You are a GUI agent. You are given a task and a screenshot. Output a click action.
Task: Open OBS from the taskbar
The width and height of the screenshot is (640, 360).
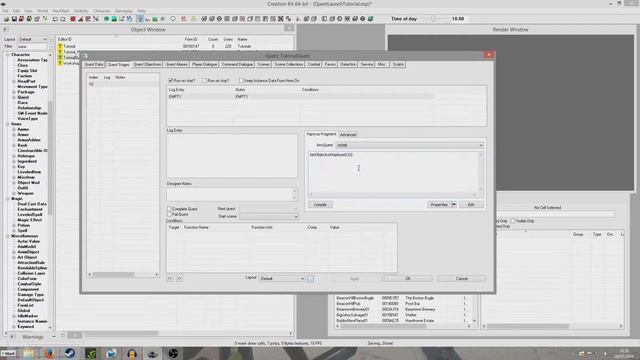173,353
